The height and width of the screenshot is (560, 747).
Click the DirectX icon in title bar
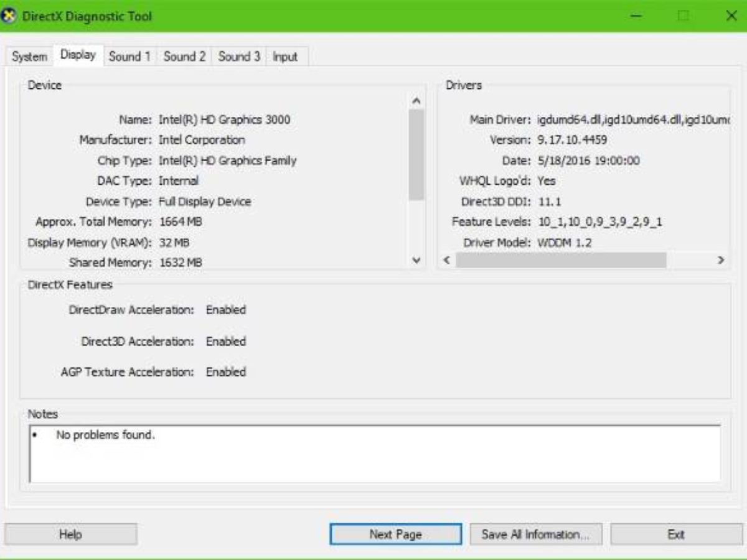(x=9, y=16)
